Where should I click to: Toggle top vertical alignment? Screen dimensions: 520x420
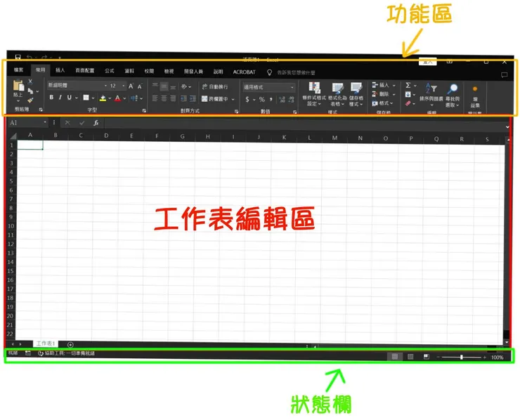coord(155,86)
